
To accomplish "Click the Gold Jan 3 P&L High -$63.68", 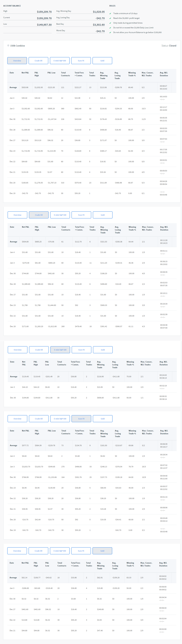I will pyautogui.click(x=37, y=588).
